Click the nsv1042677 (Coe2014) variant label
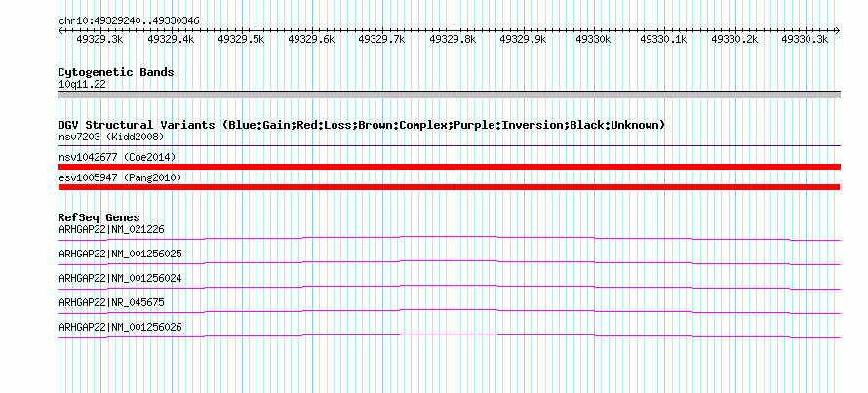Screen dimensions: 868x393 coord(117,157)
